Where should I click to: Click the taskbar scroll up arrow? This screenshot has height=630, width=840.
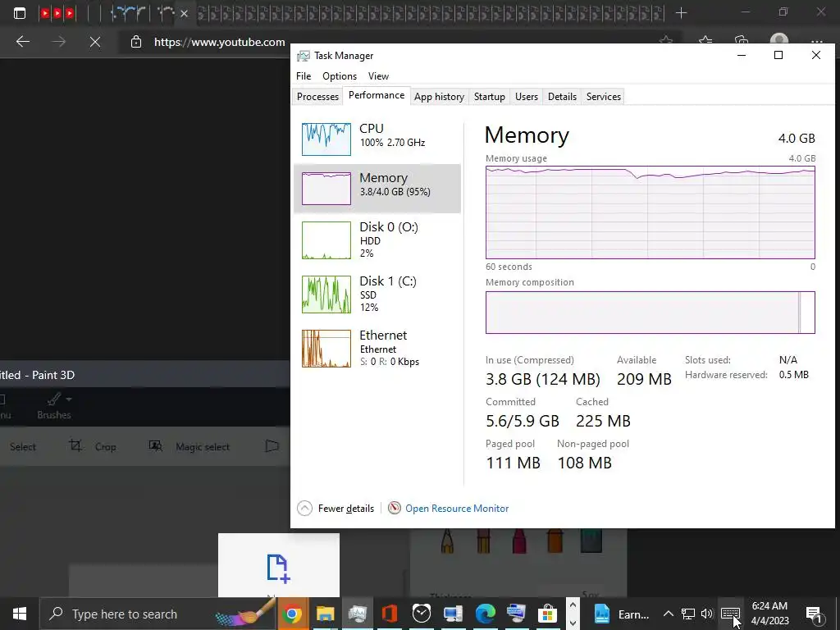tap(573, 605)
